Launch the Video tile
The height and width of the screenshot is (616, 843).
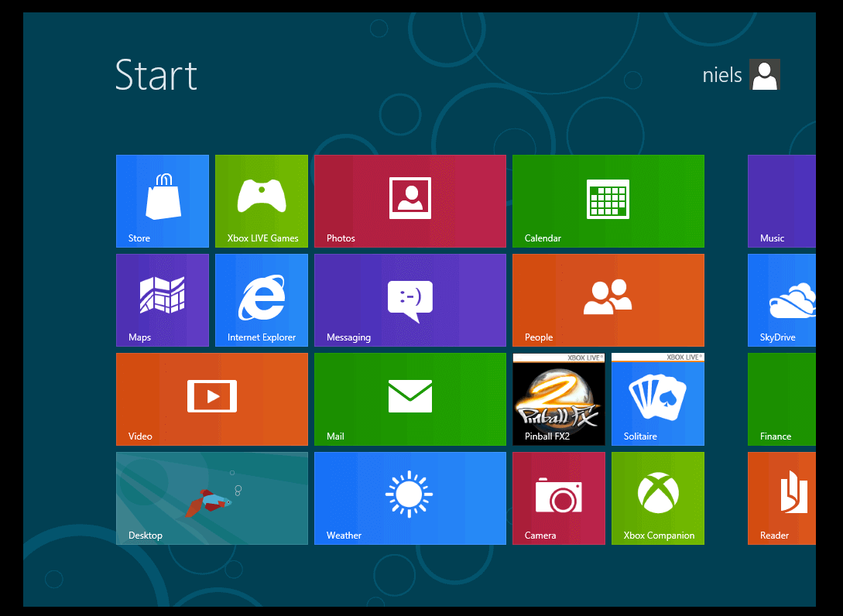click(212, 399)
